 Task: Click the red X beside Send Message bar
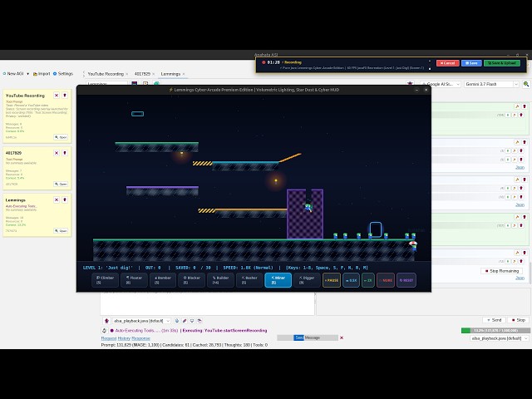click(342, 337)
